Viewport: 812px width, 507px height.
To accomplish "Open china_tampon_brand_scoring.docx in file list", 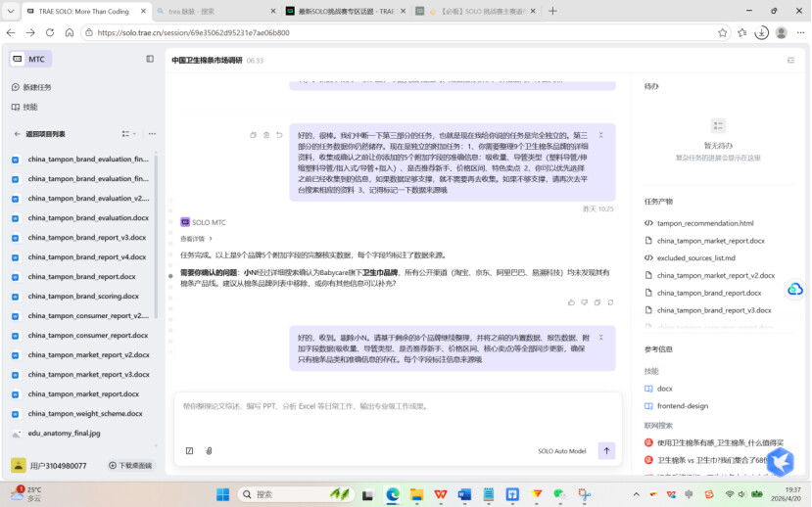I will 83,296.
